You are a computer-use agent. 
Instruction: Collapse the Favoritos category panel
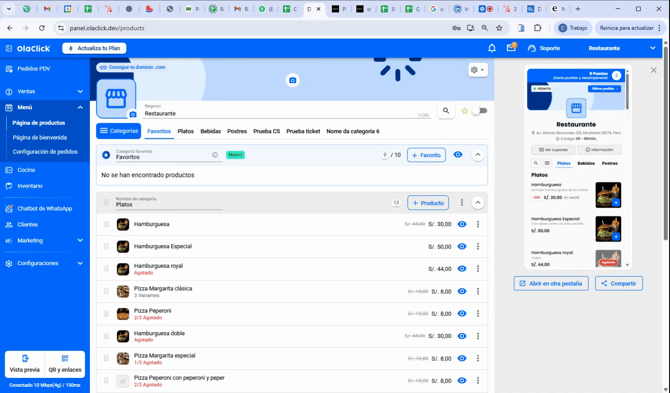[x=478, y=155]
